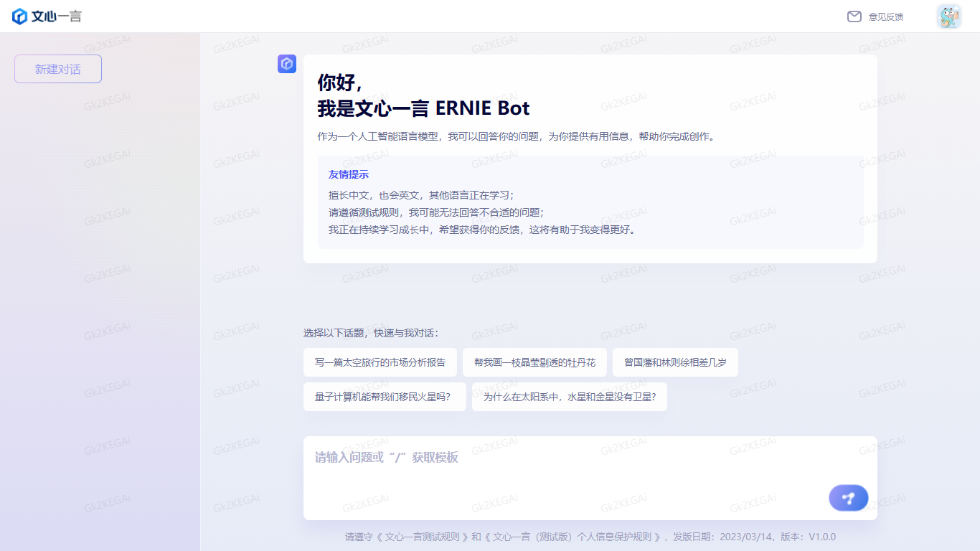Select topic 写一篇太空旅行的市场分析报告
Image resolution: width=980 pixels, height=551 pixels.
click(x=380, y=362)
